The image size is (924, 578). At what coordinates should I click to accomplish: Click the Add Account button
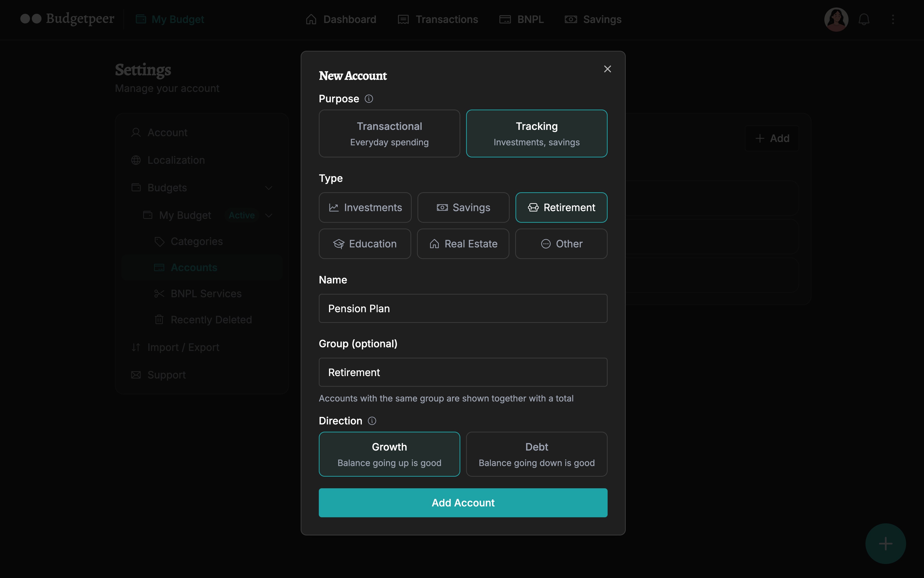tap(462, 503)
